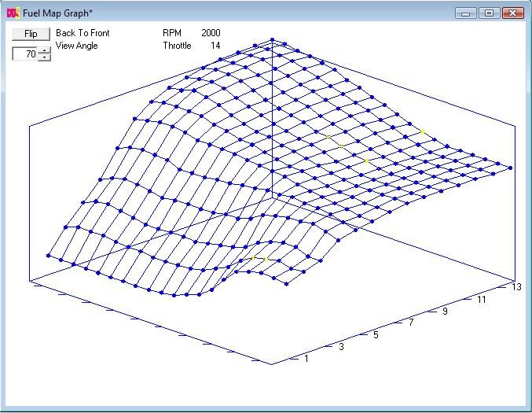Click the RPM value 2000
Image resolution: width=532 pixels, height=413 pixels.
211,33
